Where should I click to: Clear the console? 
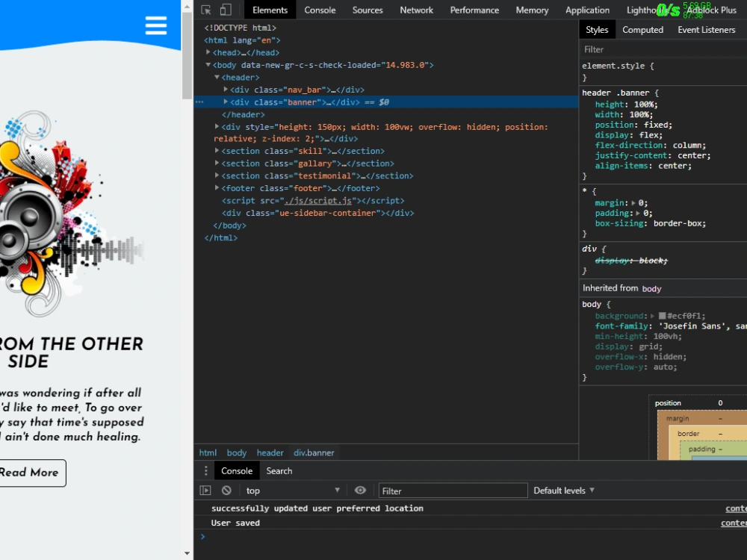pyautogui.click(x=226, y=491)
